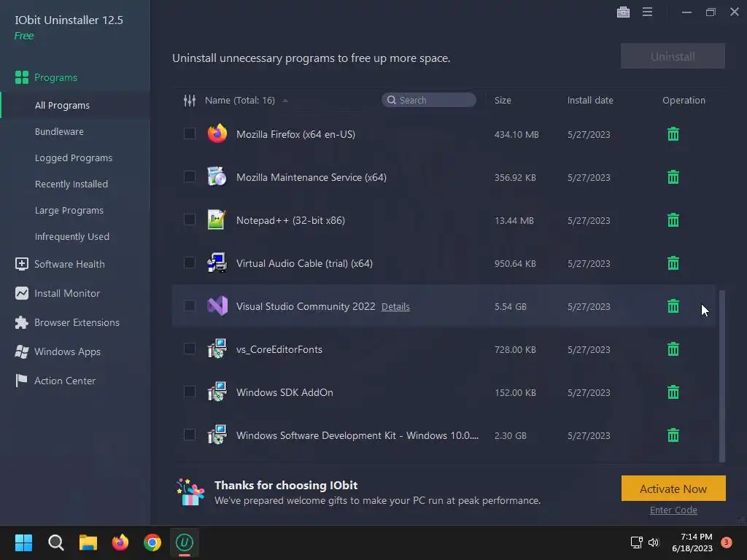The height and width of the screenshot is (560, 747).
Task: Open the volume control in system tray
Action: click(654, 542)
